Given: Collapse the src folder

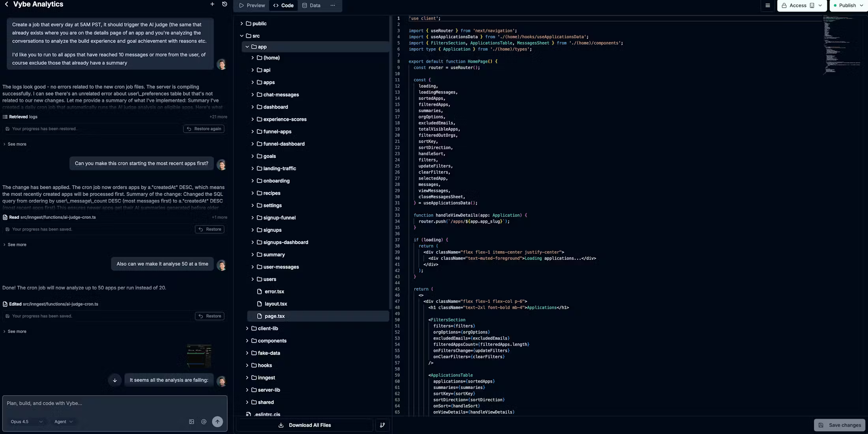Looking at the screenshot, I should [242, 36].
